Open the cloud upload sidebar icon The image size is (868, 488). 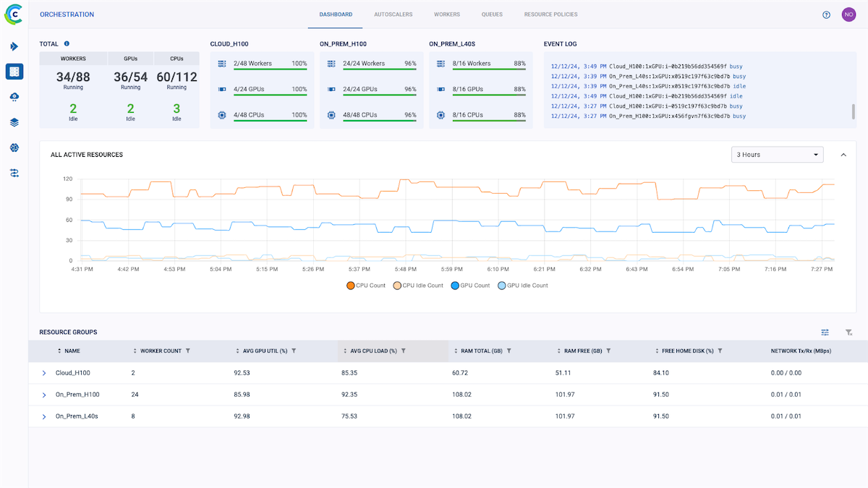[14, 97]
